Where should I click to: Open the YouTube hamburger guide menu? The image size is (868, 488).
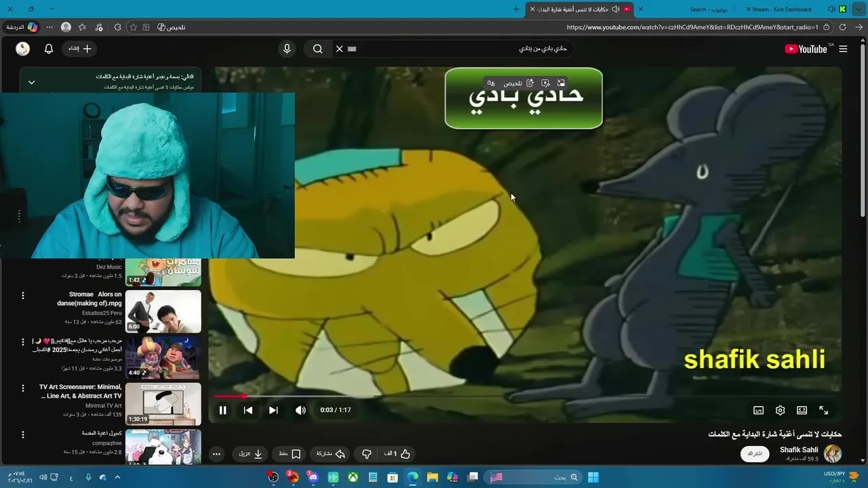click(x=843, y=49)
